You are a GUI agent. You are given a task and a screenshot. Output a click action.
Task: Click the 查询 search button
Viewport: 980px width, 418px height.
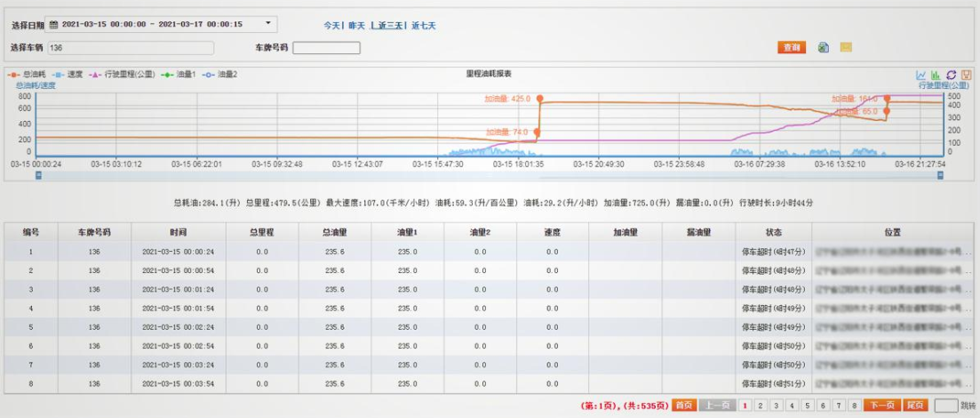tap(792, 47)
